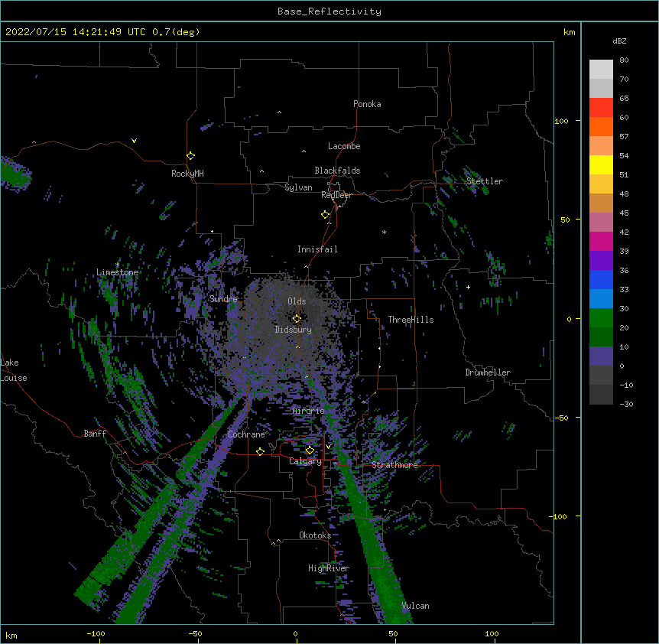
Task: Pick the blue 36-33 dBZ legend swatch
Action: click(601, 279)
